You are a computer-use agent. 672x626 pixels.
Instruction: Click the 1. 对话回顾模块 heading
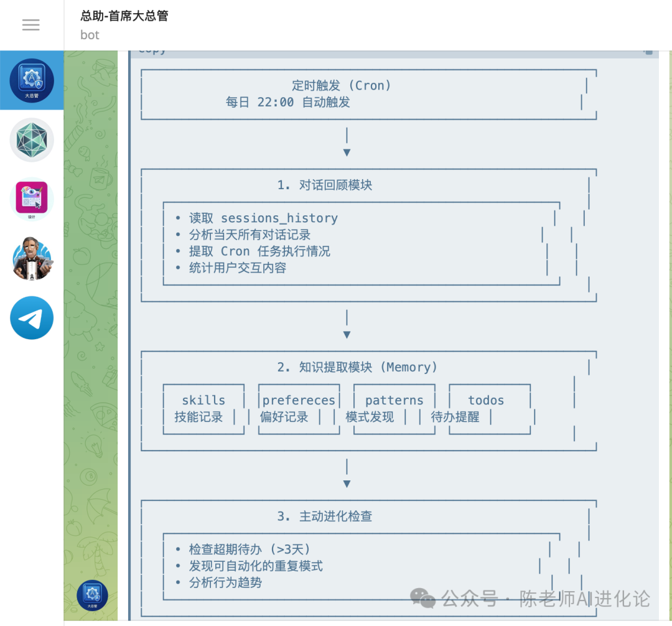click(x=325, y=185)
